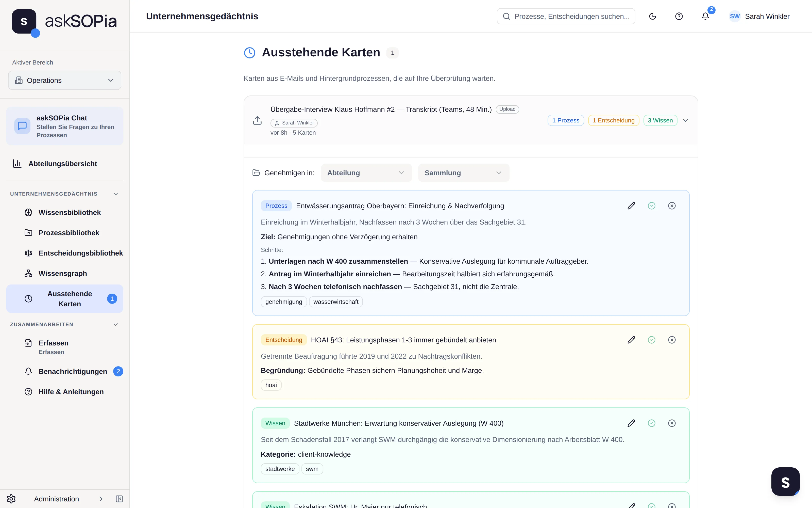Click the stadtwerke tag
Screen dimensions: 812x508
(280, 469)
